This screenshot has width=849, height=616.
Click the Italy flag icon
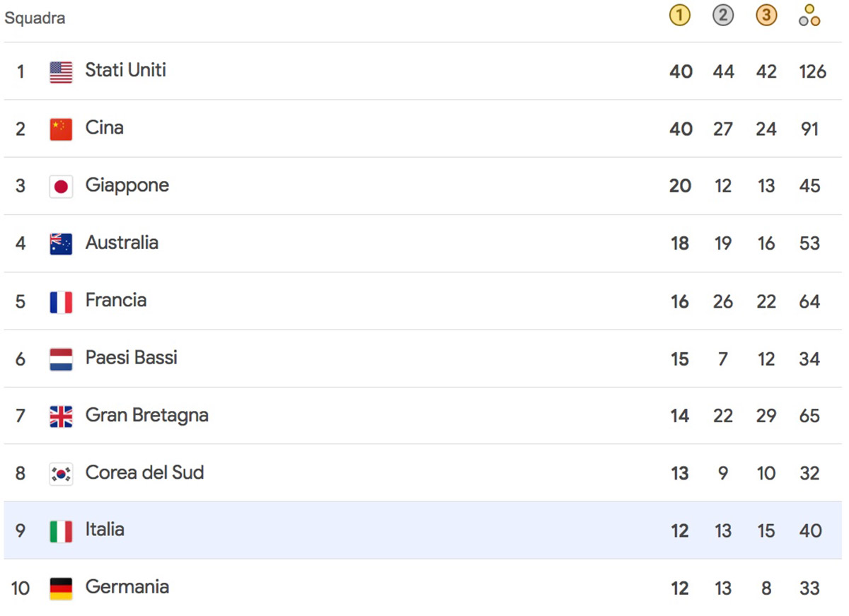pyautogui.click(x=60, y=530)
